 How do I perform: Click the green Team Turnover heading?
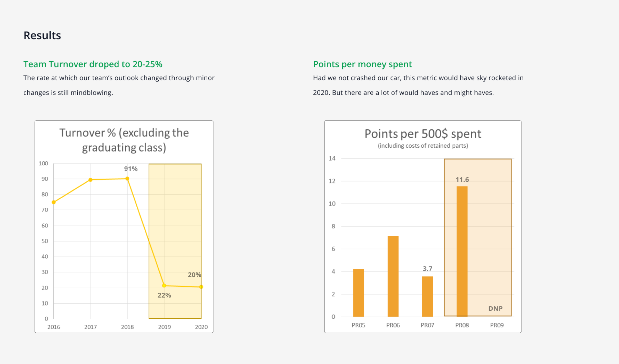coord(93,64)
